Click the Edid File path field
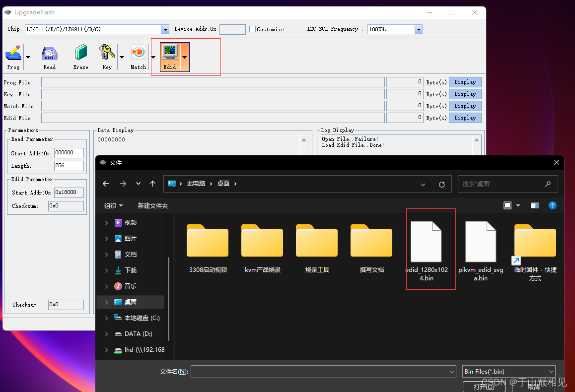 [x=213, y=118]
